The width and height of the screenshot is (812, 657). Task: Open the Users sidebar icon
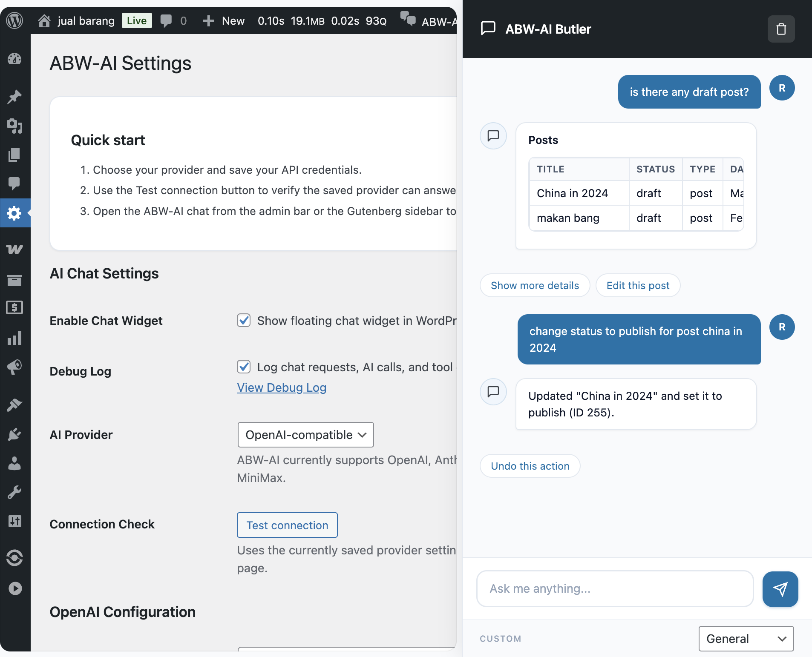15,463
